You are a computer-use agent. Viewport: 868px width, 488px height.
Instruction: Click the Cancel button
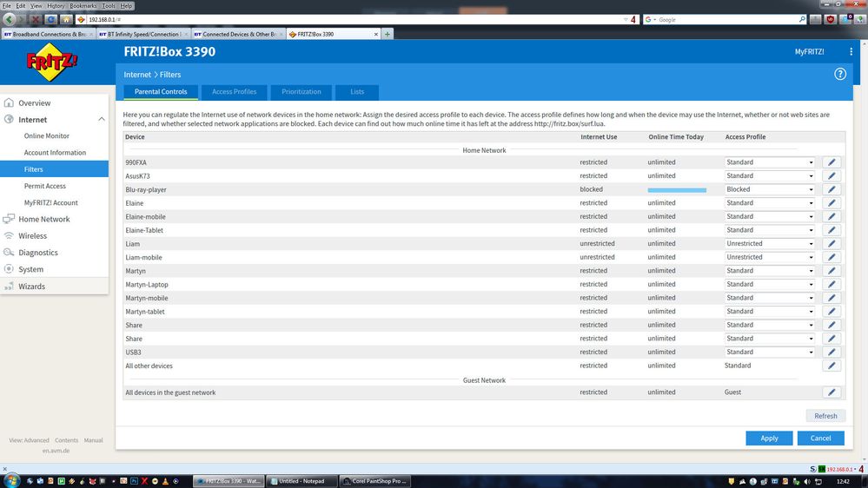click(820, 439)
